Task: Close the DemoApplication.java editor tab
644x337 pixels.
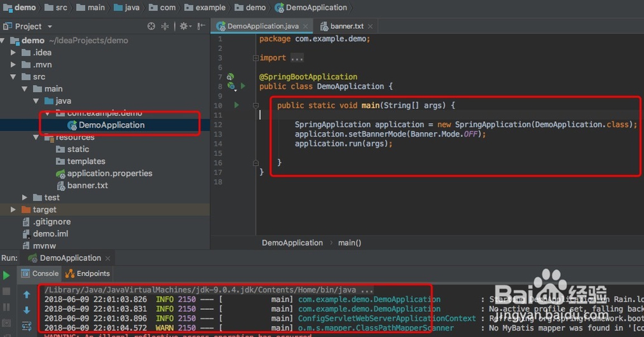Action: tap(305, 26)
